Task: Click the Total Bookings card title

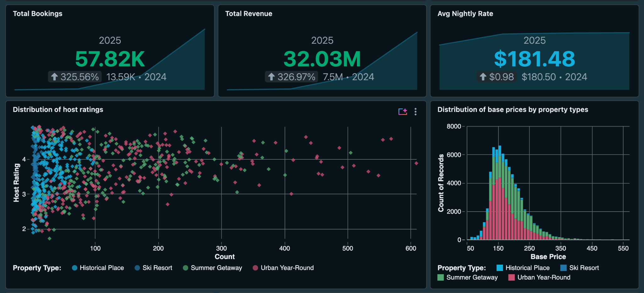Action: point(37,14)
